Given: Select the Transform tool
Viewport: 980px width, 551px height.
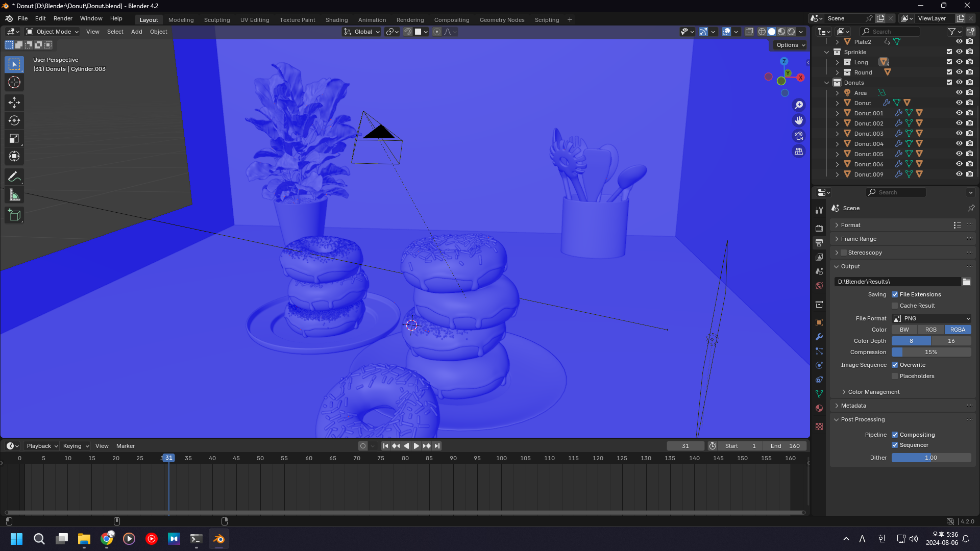Looking at the screenshot, I should (x=14, y=156).
